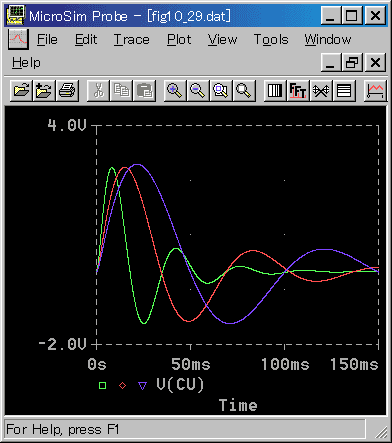Toggle log X axis toolbar icon
Image resolution: width=392 pixels, height=443 pixels.
[275, 90]
